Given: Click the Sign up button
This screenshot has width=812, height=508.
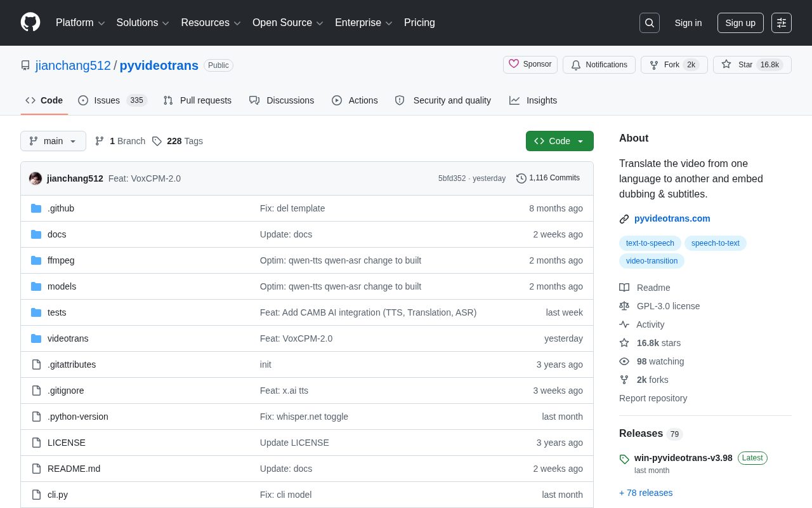Looking at the screenshot, I should [740, 23].
